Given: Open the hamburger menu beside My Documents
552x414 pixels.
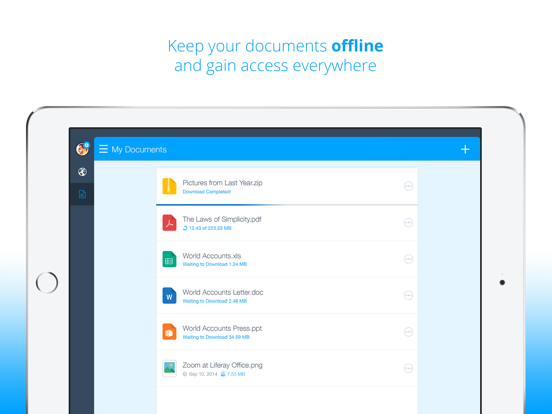Looking at the screenshot, I should [103, 149].
